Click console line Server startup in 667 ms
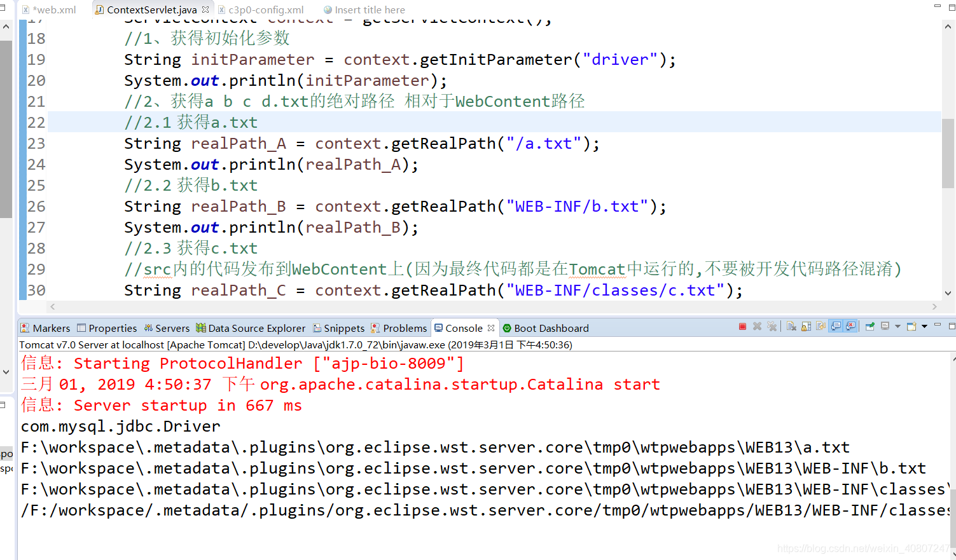The width and height of the screenshot is (956, 560). point(162,405)
